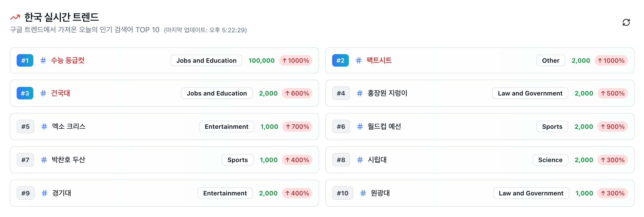The width and height of the screenshot is (644, 217).
Task: Click the Entertainment label on 경기대
Action: pos(225,193)
